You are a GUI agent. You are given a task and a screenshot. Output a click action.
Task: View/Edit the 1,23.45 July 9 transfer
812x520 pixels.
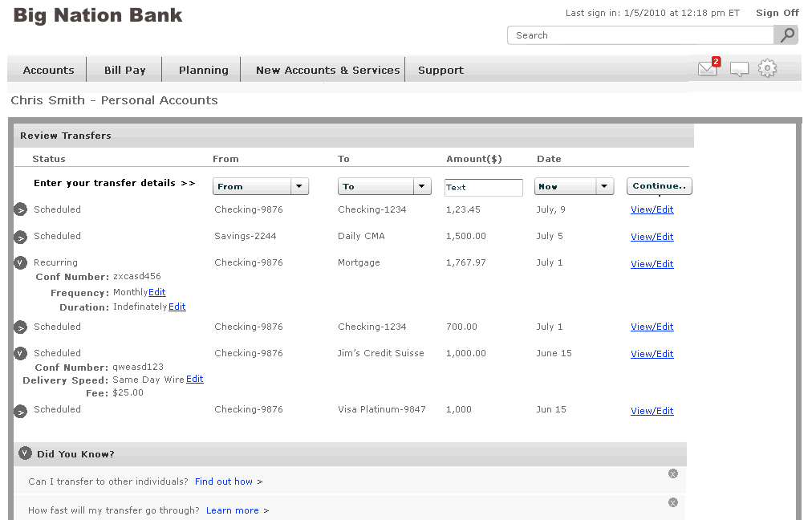click(652, 209)
